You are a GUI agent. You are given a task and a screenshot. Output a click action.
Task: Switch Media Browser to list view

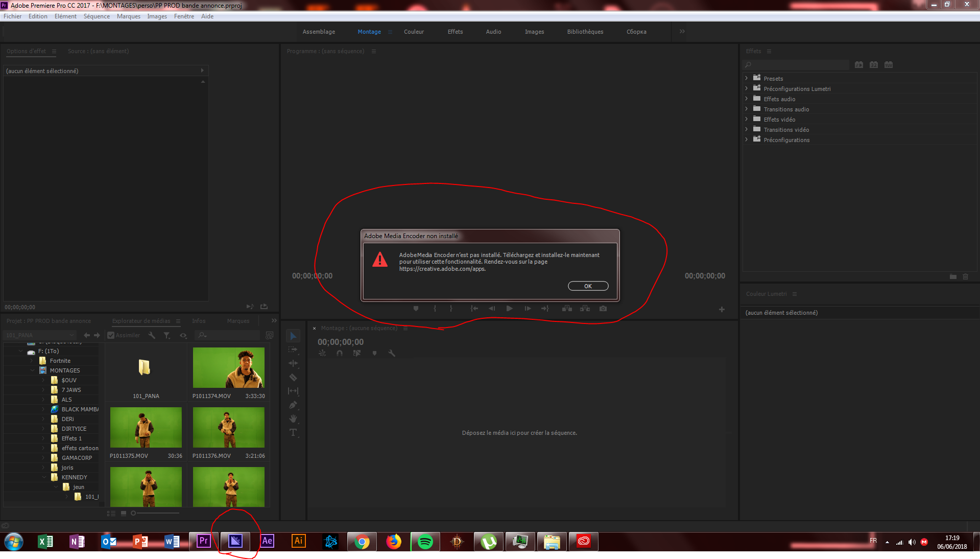[111, 513]
